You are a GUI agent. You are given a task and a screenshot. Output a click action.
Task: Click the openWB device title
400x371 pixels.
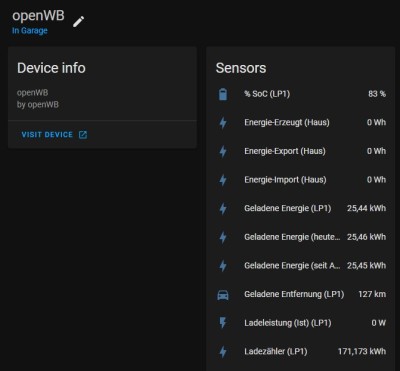pos(38,16)
